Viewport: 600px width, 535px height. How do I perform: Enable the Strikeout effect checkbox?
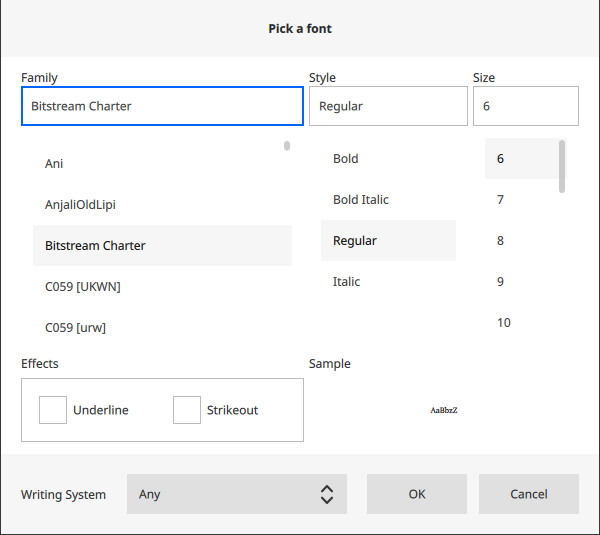187,410
